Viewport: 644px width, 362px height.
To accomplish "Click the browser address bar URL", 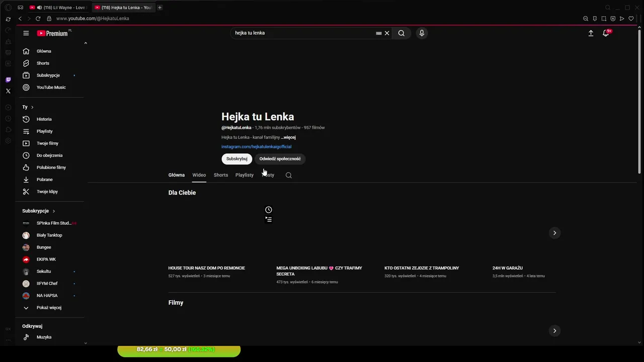I will 93,19.
